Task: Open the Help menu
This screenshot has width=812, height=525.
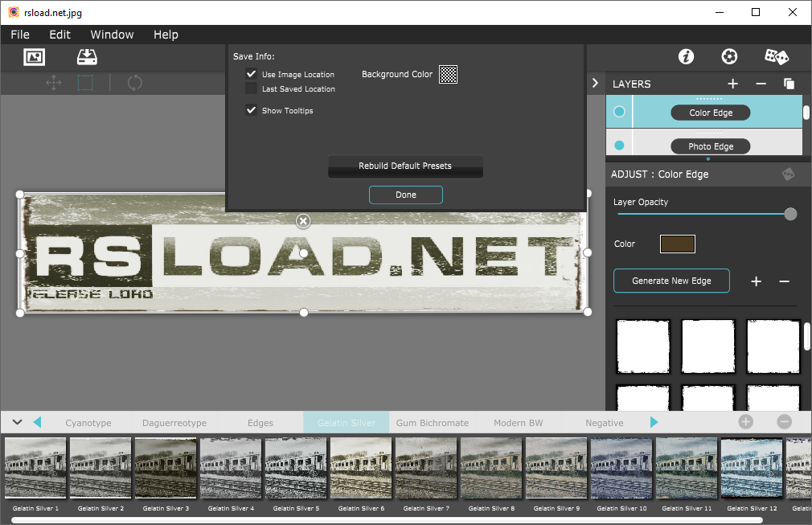Action: (x=166, y=35)
